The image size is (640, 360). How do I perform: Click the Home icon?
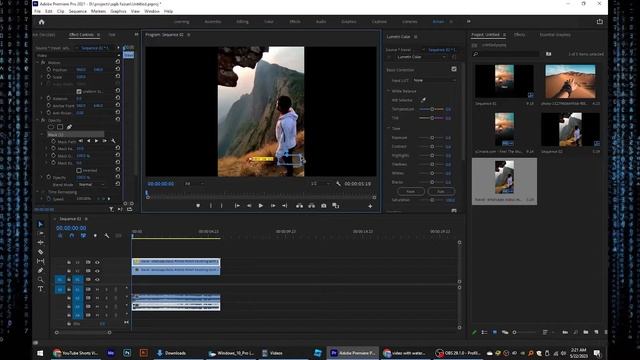[x=41, y=22]
